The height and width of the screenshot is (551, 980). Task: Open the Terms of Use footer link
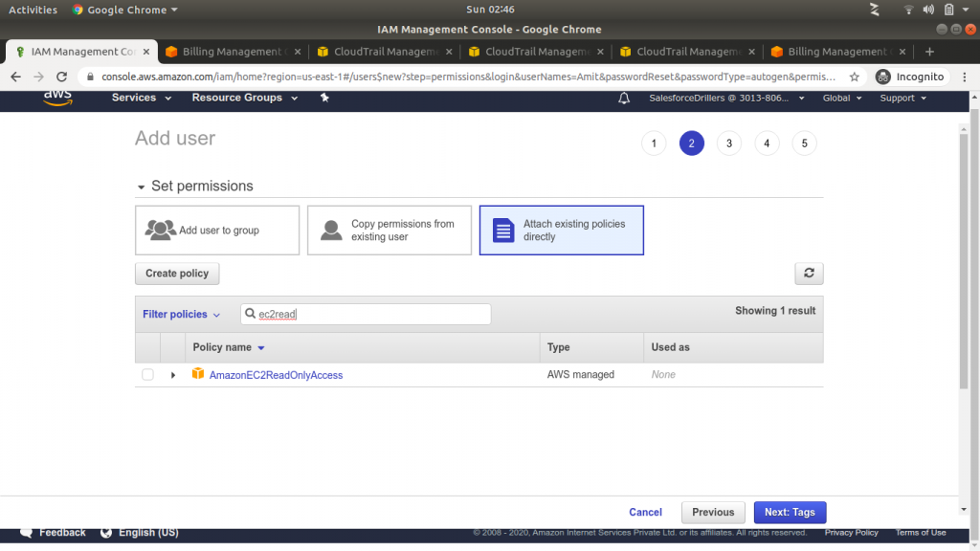[921, 532]
